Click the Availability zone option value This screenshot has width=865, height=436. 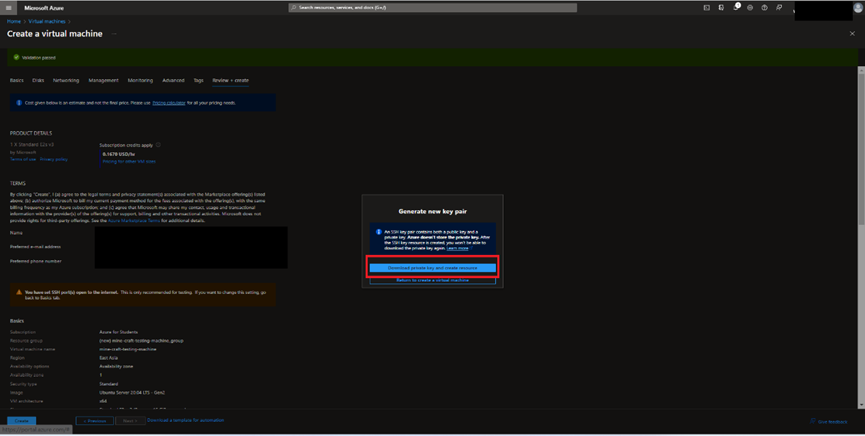click(x=116, y=366)
